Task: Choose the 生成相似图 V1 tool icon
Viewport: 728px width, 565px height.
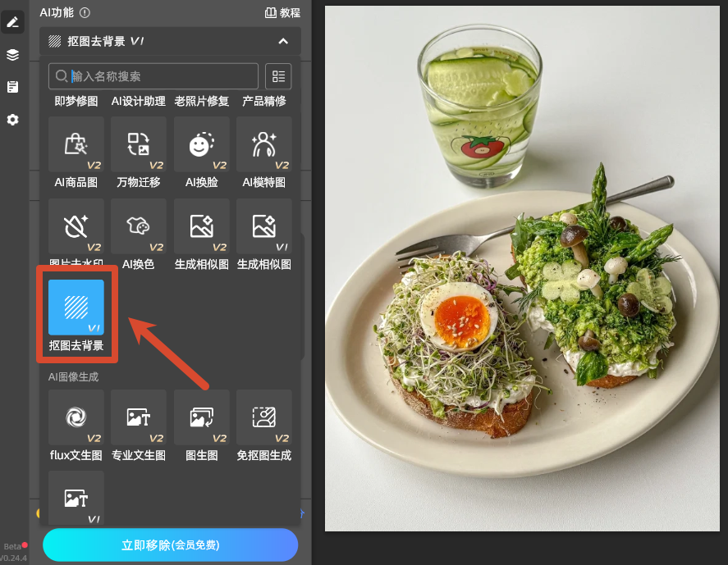Action: point(263,226)
